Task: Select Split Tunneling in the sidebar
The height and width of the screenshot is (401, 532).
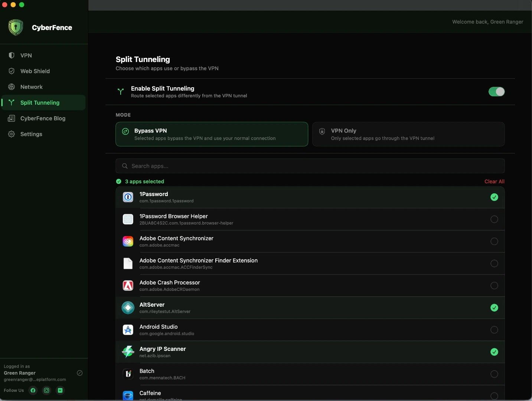Action: pos(43,102)
